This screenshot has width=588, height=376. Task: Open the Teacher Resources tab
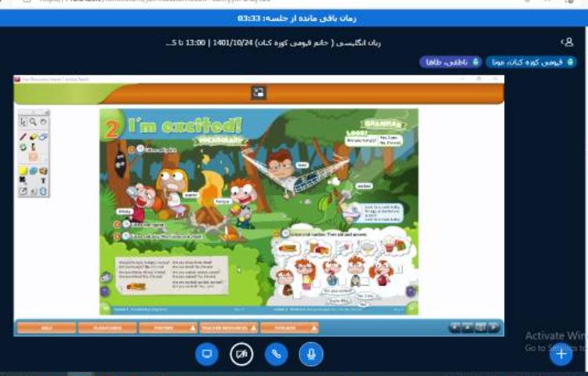[x=229, y=327]
